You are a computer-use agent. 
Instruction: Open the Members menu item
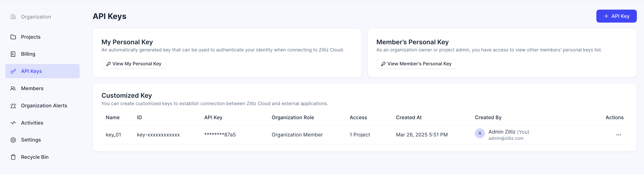pyautogui.click(x=32, y=89)
